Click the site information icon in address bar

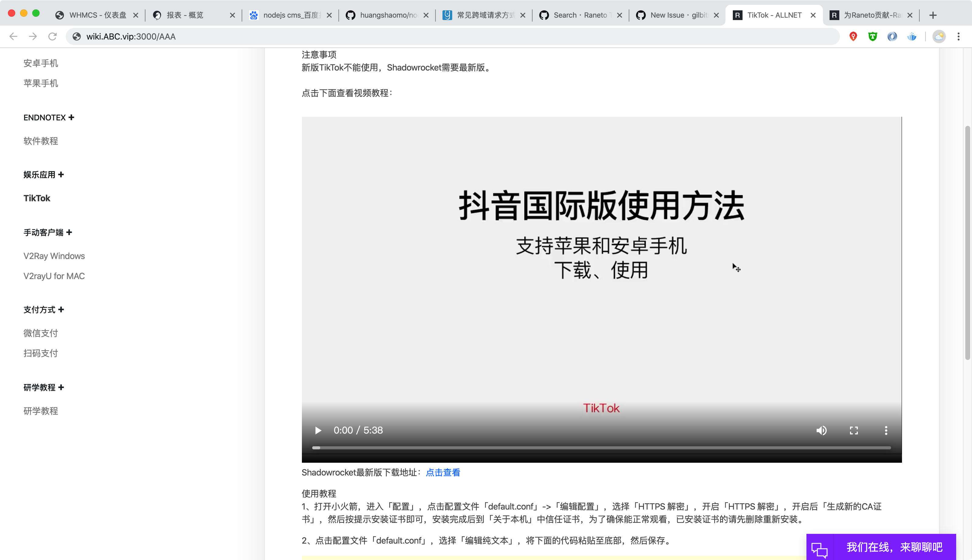pyautogui.click(x=76, y=36)
